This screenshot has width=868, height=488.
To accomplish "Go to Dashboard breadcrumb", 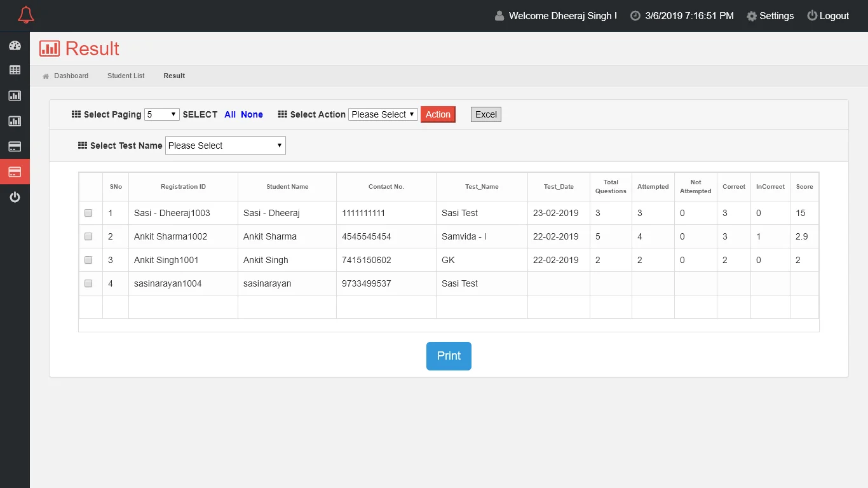I will point(71,76).
